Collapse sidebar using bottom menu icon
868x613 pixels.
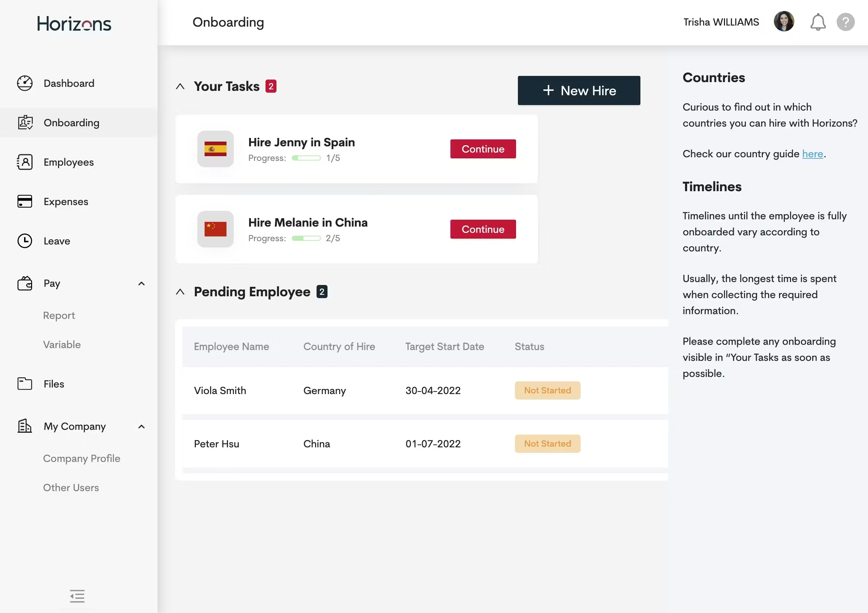click(77, 596)
